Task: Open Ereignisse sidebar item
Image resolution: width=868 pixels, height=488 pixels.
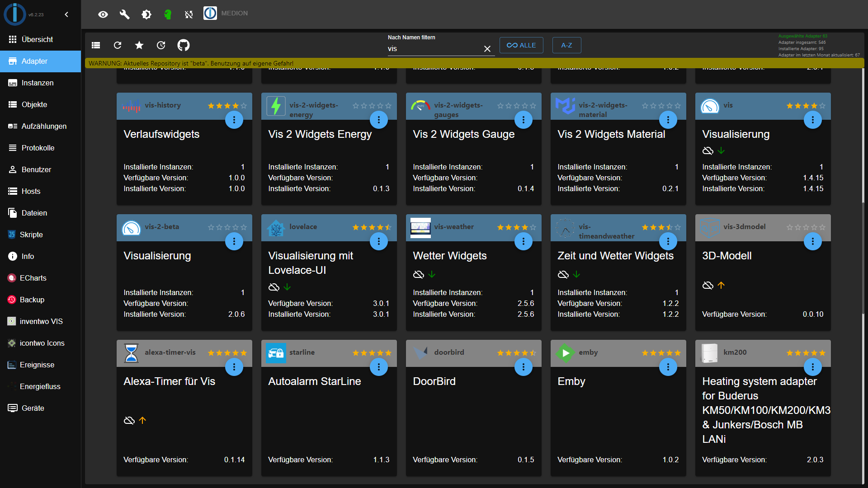Action: point(41,365)
